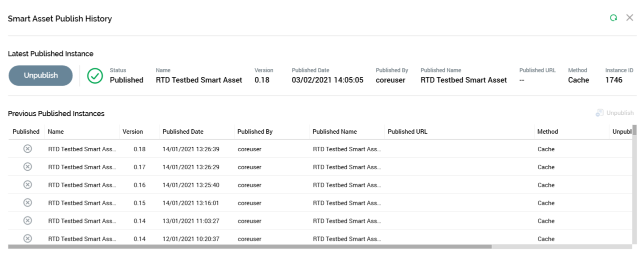Click unpublished status icon for version 0.15 row
The image size is (644, 264).
coord(28,203)
